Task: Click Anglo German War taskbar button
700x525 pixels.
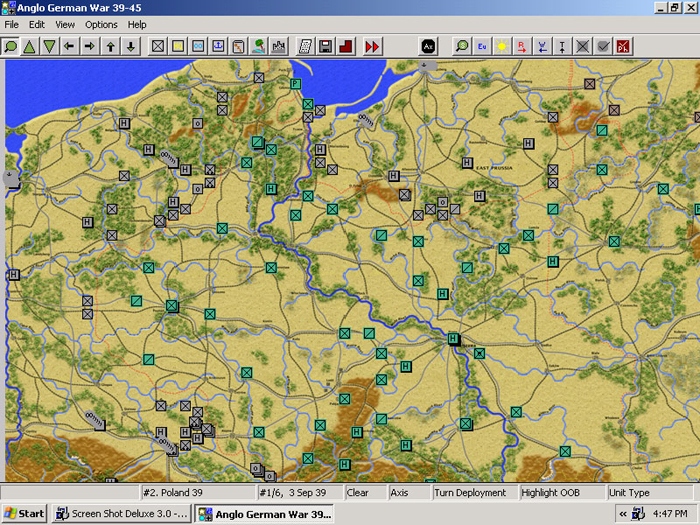Action: [265, 514]
